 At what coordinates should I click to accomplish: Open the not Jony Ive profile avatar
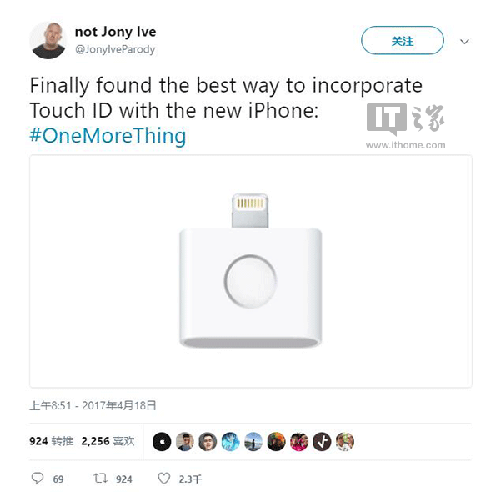tap(49, 41)
